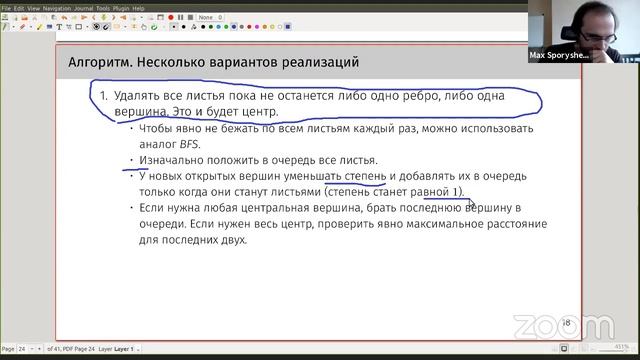Decrease the page number stepper
Image resolution: width=640 pixels, height=360 pixels.
coord(32,349)
